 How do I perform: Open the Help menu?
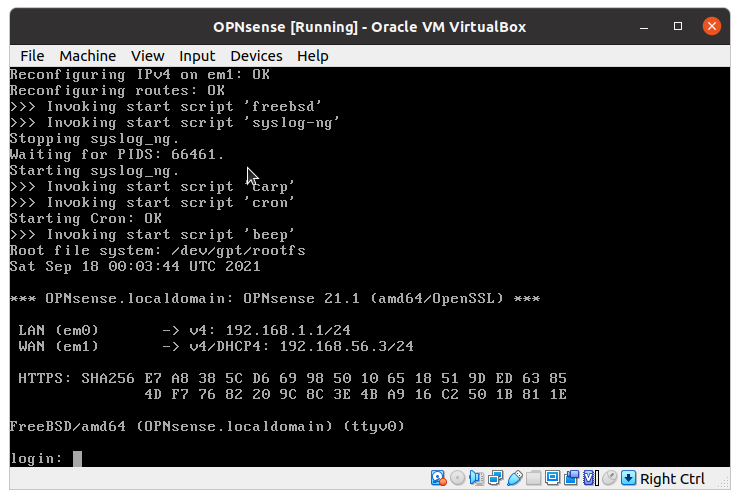(x=312, y=56)
